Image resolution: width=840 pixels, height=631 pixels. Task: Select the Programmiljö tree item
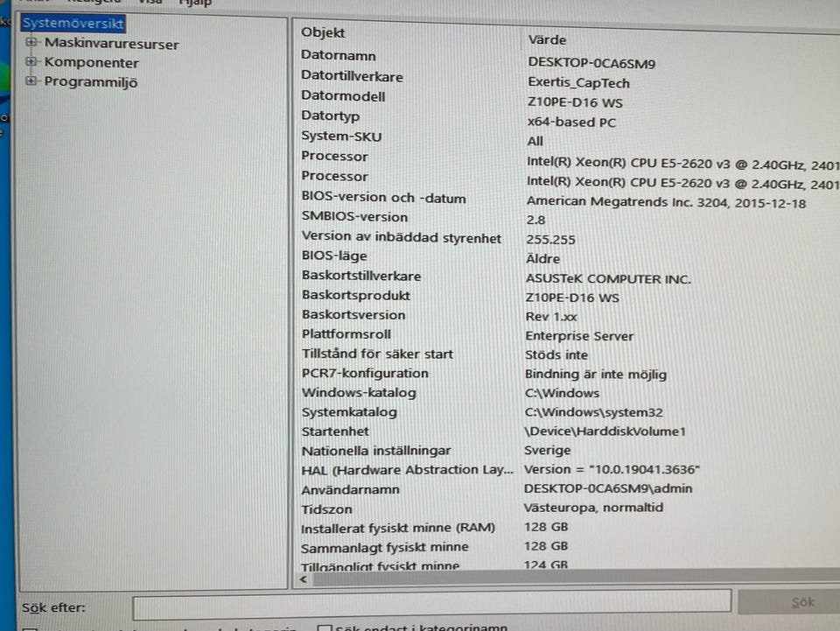pyautogui.click(x=90, y=82)
